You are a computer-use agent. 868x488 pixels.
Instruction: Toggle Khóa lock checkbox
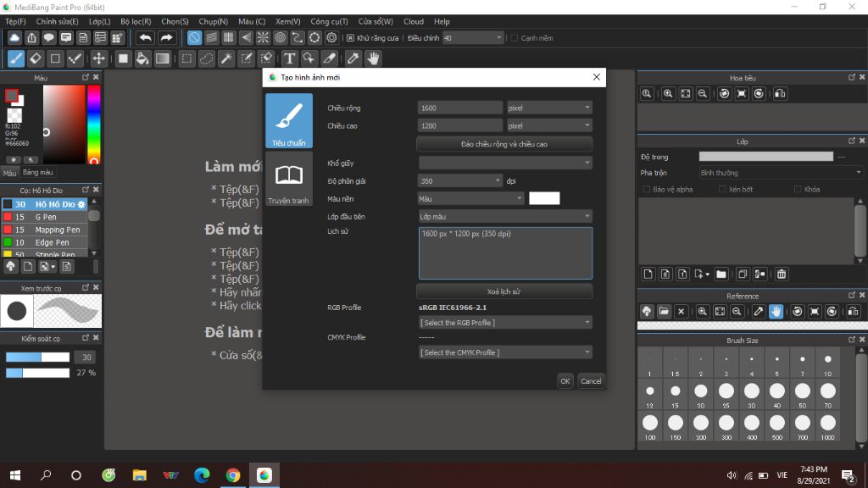(798, 189)
